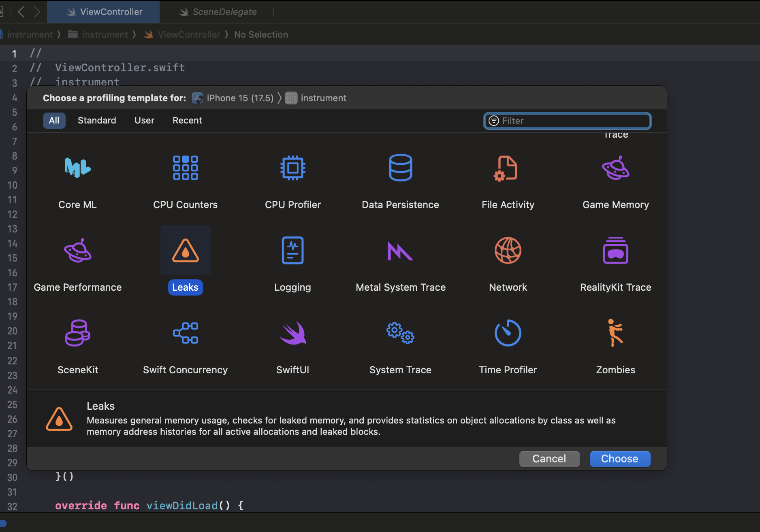760x532 pixels.
Task: Switch to the Standard templates tab
Action: (97, 120)
